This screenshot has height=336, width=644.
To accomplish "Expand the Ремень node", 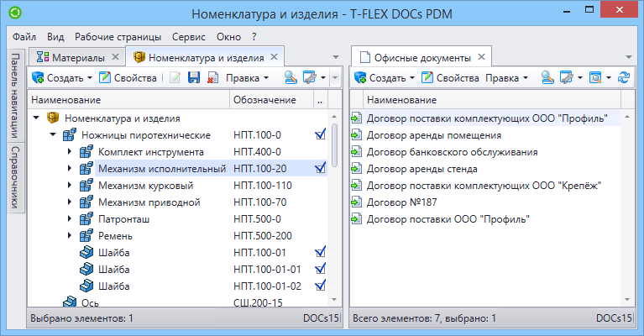I will (x=70, y=236).
